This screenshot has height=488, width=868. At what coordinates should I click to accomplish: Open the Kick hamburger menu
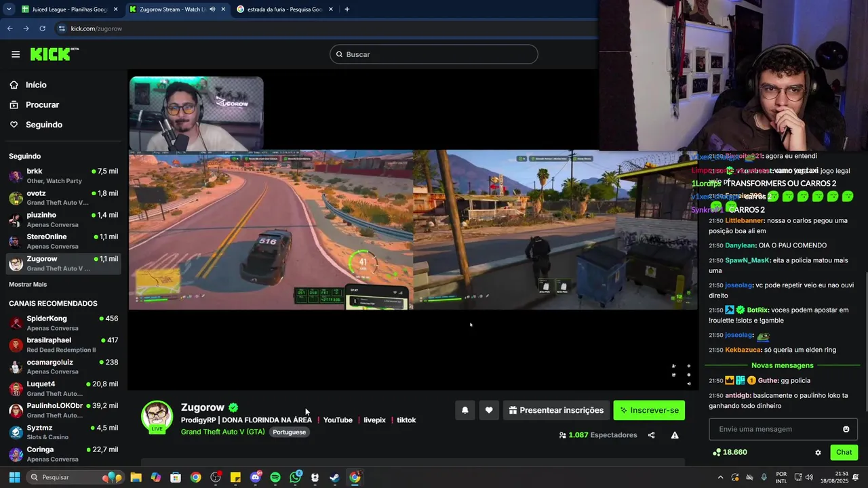point(16,54)
